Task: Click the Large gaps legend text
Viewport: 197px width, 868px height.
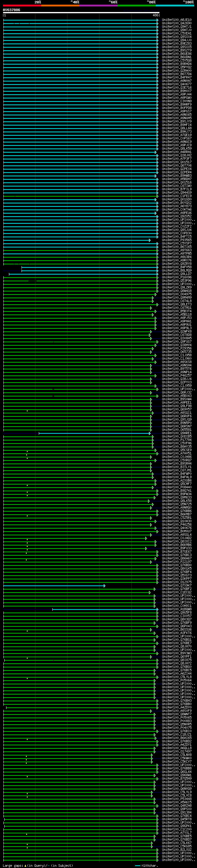Action: tap(38, 866)
